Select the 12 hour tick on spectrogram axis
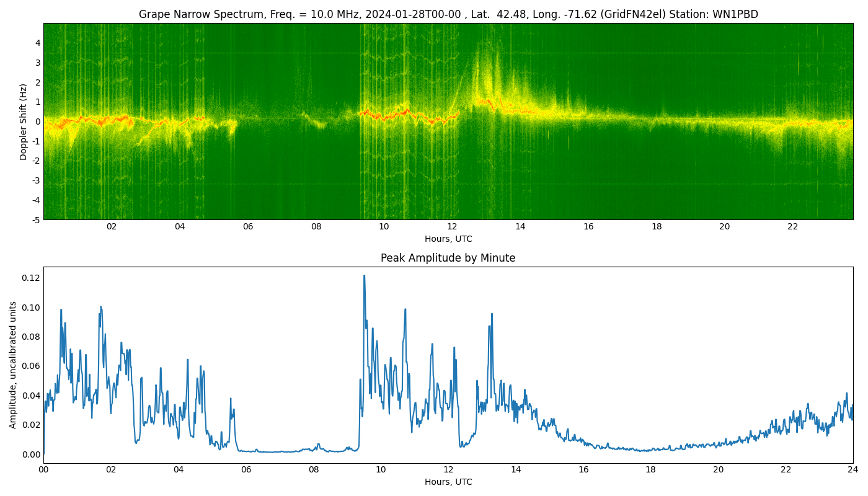The image size is (868, 496). pos(452,227)
